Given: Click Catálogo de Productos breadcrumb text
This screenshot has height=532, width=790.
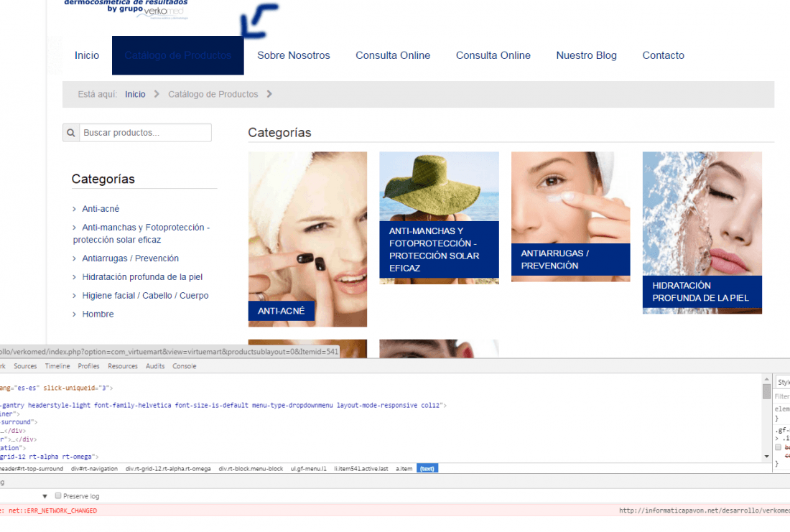Looking at the screenshot, I should (213, 94).
